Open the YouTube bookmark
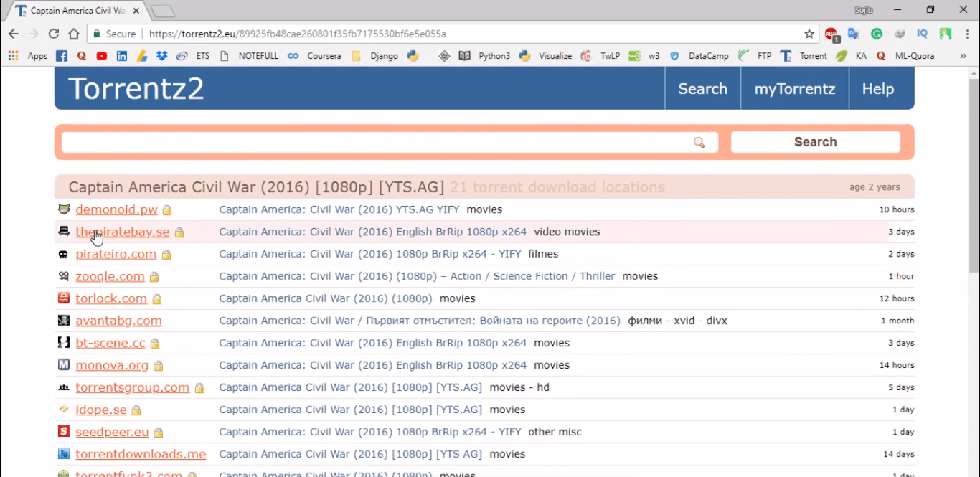Viewport: 980px width, 477px height. (x=102, y=55)
